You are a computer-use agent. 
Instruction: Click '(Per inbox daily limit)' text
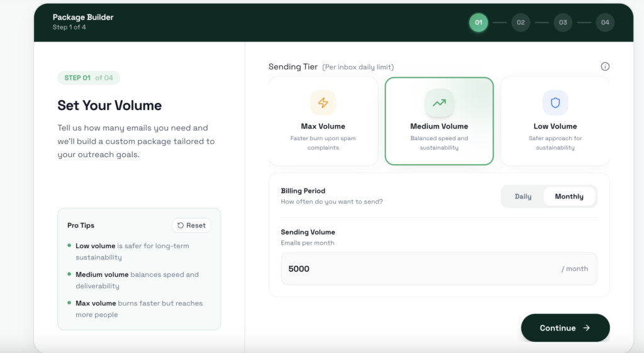[358, 67]
